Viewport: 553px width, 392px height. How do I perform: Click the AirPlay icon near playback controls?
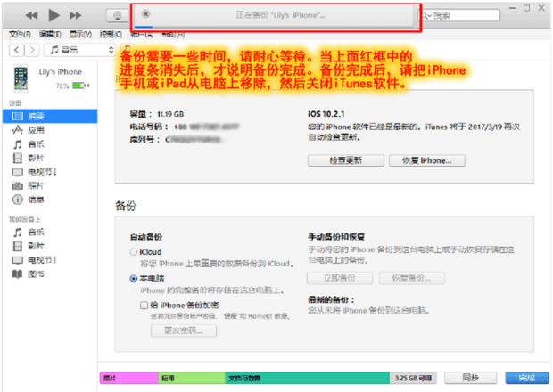coord(115,17)
